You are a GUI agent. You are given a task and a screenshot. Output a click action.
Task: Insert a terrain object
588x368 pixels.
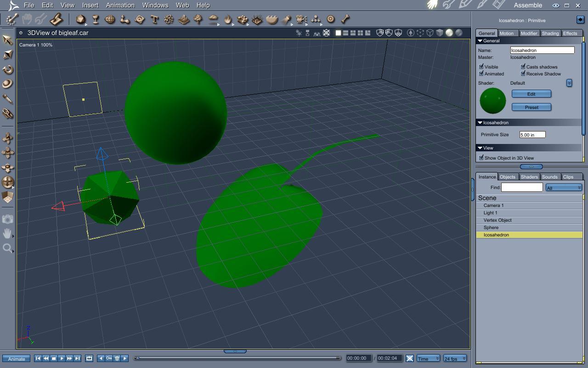point(184,19)
